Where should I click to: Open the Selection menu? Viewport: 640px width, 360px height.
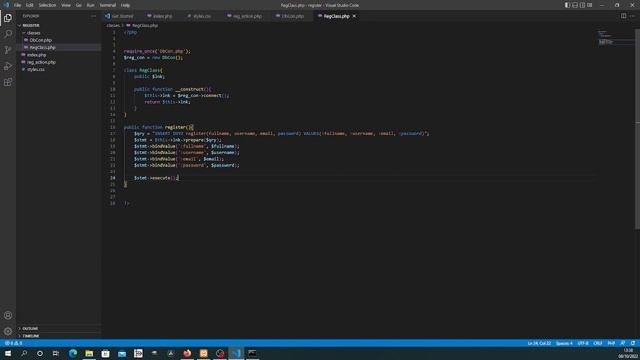47,5
